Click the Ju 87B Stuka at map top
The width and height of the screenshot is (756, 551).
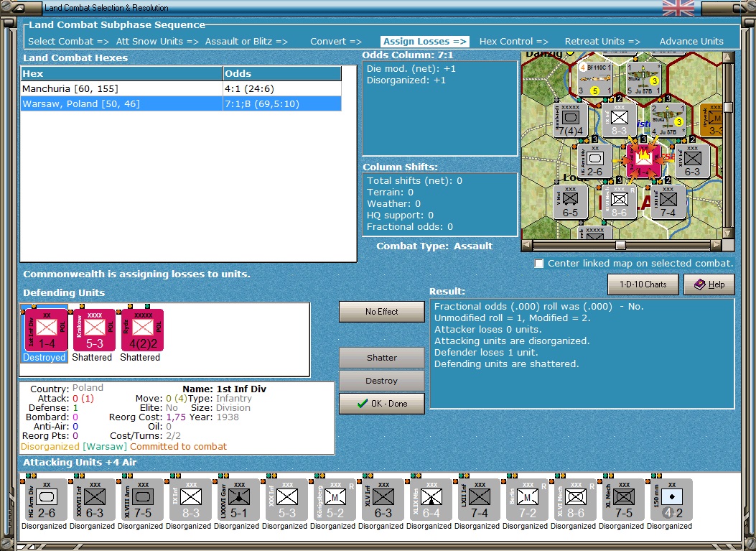pos(643,78)
